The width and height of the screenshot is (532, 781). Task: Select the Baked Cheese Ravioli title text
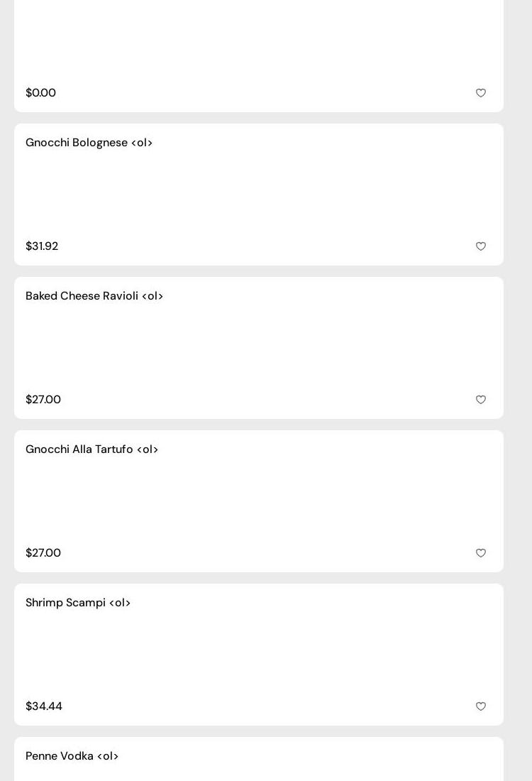point(94,296)
